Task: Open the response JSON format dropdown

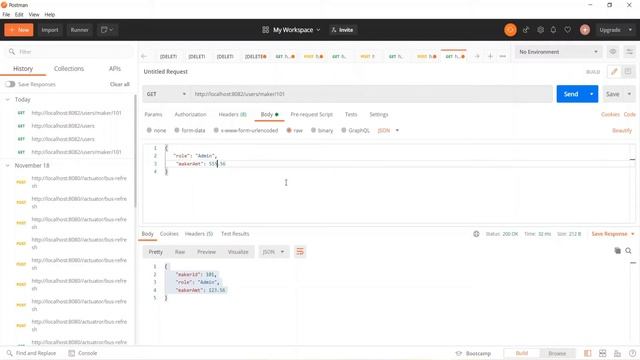Action: pos(273,252)
